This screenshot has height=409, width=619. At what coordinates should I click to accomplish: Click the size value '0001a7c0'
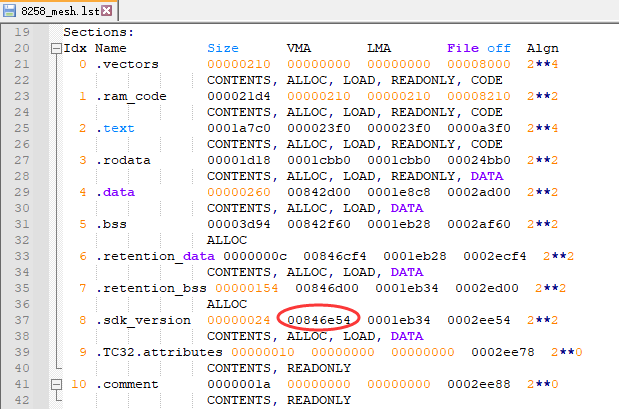click(x=239, y=128)
